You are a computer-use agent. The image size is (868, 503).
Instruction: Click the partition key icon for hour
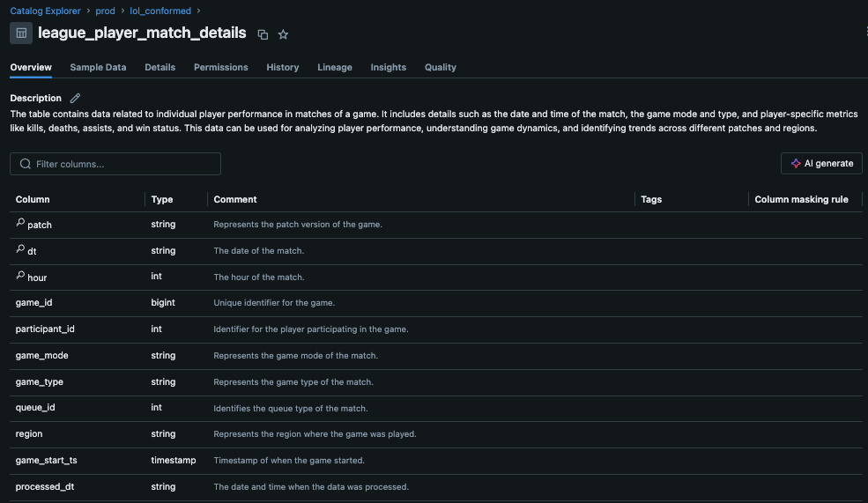tap(20, 275)
